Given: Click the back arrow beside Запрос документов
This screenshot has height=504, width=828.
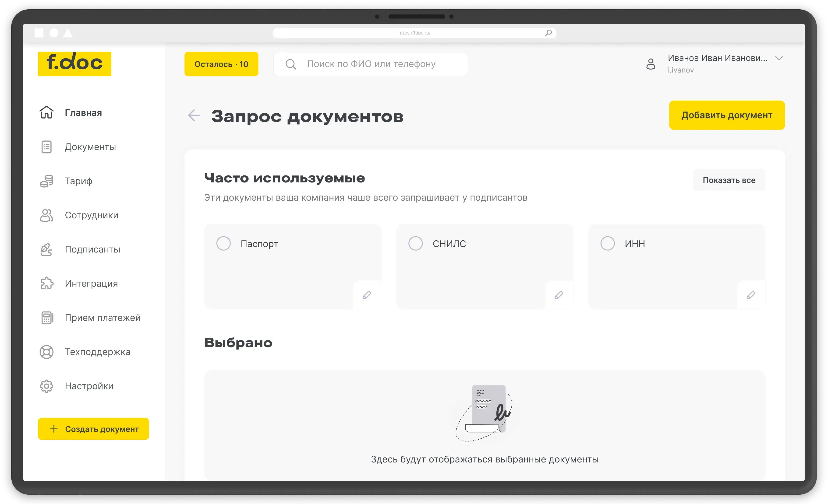Looking at the screenshot, I should tap(194, 115).
